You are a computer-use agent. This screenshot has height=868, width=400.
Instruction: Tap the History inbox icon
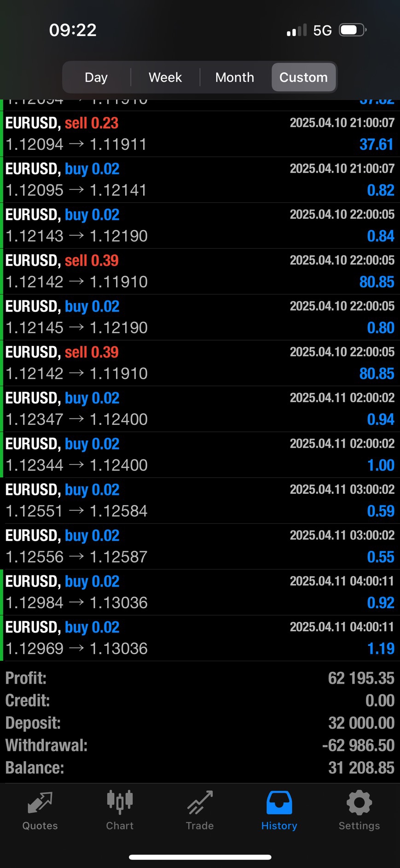pyautogui.click(x=279, y=803)
